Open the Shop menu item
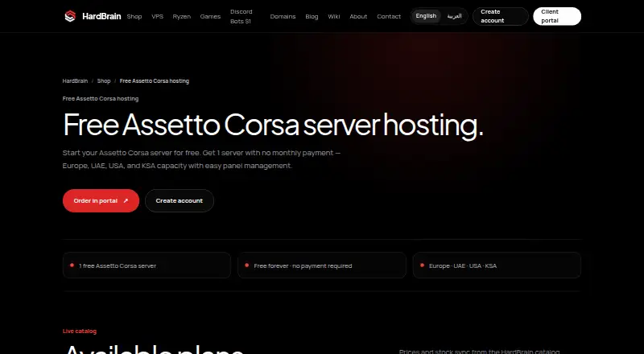The height and width of the screenshot is (354, 644). pos(134,16)
